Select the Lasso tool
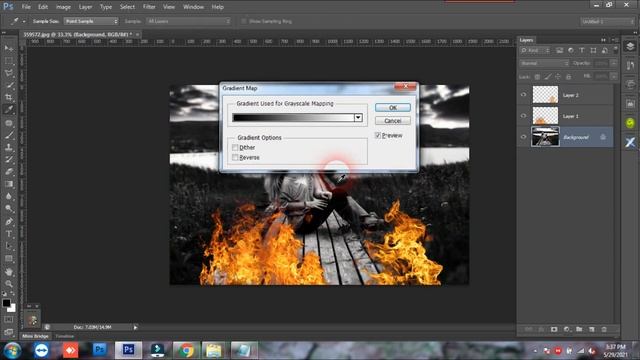Viewport: 640px width, 360px height. click(9, 73)
